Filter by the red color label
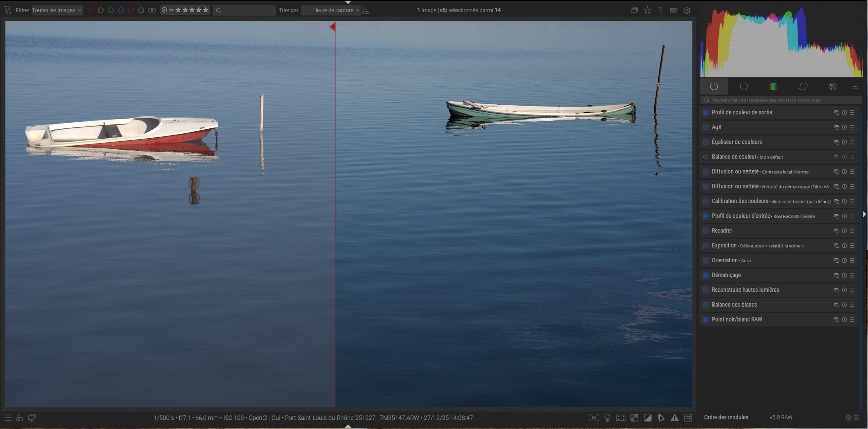Screen dimensions: 868x429 click(x=91, y=10)
